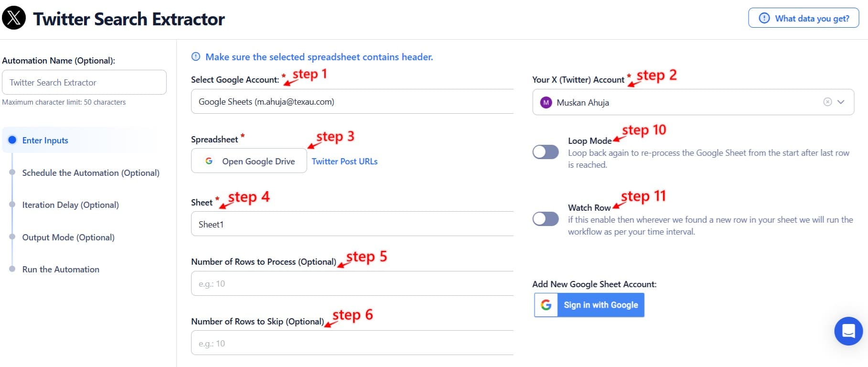Select Output Mode step in sidebar
This screenshot has height=367, width=868.
coord(68,237)
